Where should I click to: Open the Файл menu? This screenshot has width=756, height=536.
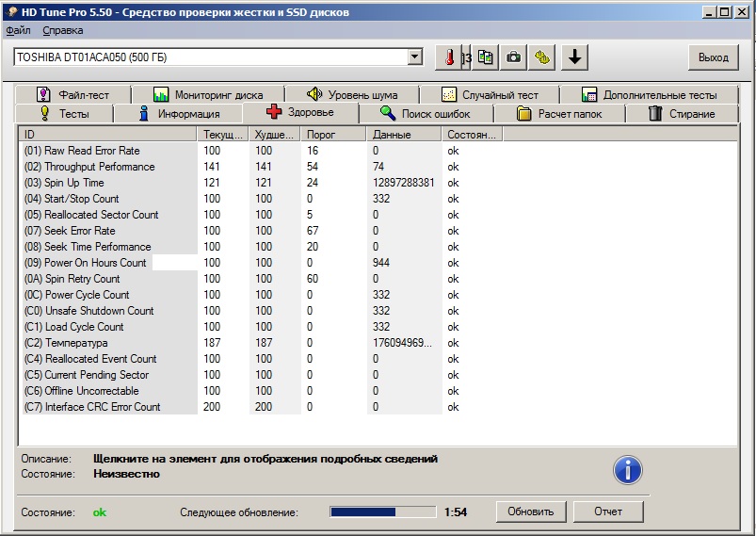pos(18,30)
